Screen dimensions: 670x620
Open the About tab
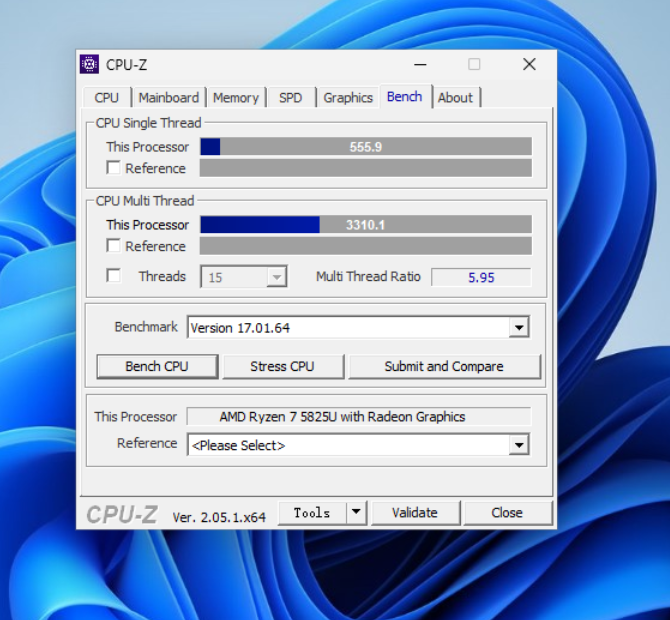pyautogui.click(x=455, y=97)
